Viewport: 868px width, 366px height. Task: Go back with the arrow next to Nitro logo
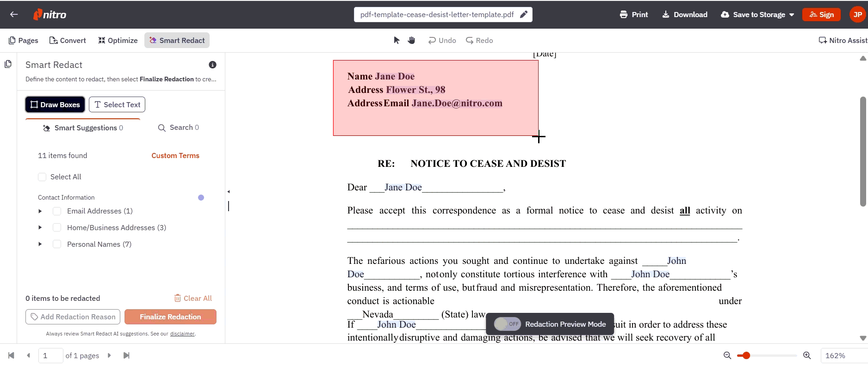[14, 14]
